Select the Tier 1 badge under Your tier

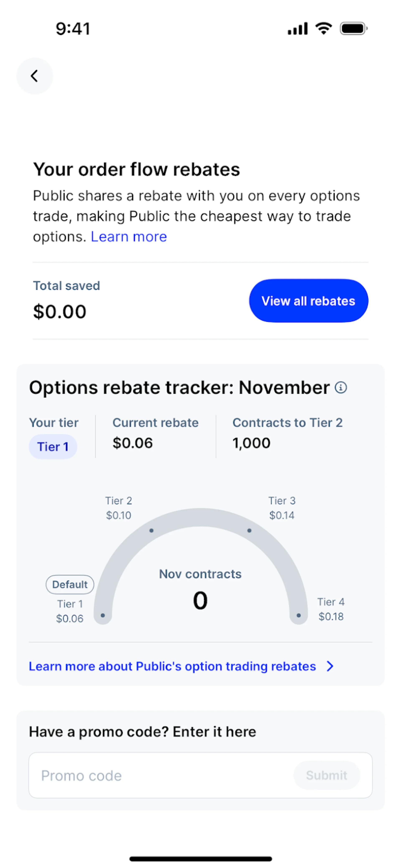click(x=53, y=447)
